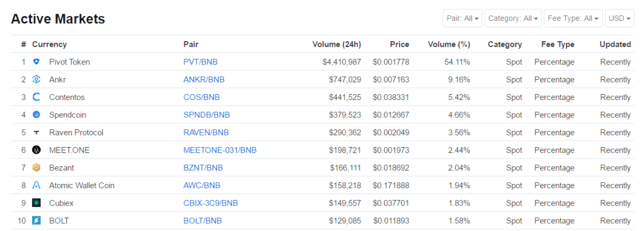Viewport: 644px width, 231px height.
Task: Open the AWC/BNB pair link
Action: 202,186
